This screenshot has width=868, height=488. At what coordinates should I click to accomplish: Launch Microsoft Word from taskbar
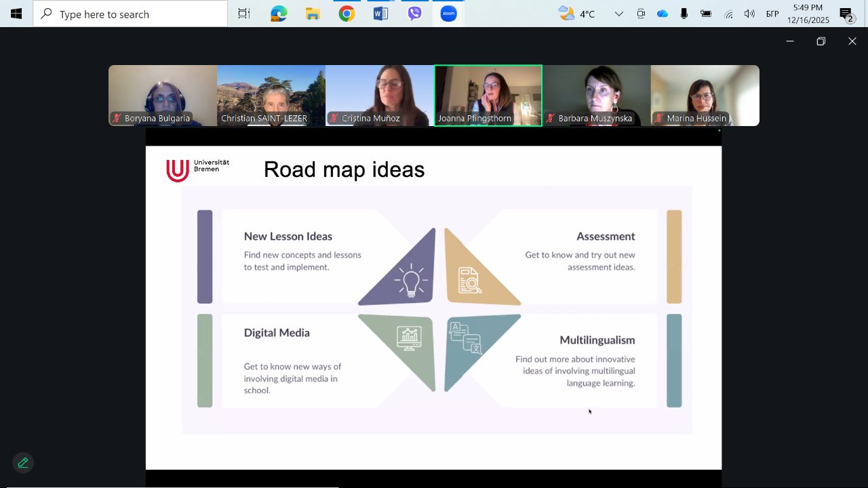380,14
